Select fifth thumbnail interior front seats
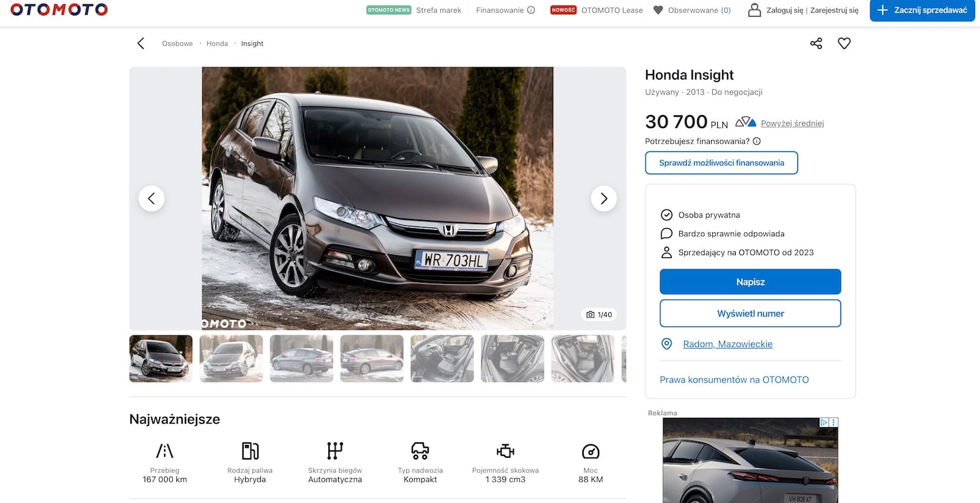Viewport: 980px width, 503px height. (x=442, y=359)
